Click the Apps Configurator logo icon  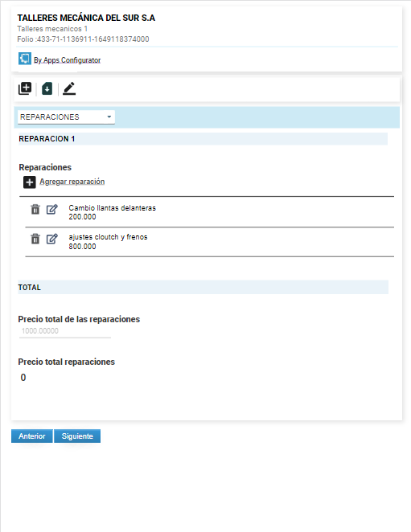point(24,59)
